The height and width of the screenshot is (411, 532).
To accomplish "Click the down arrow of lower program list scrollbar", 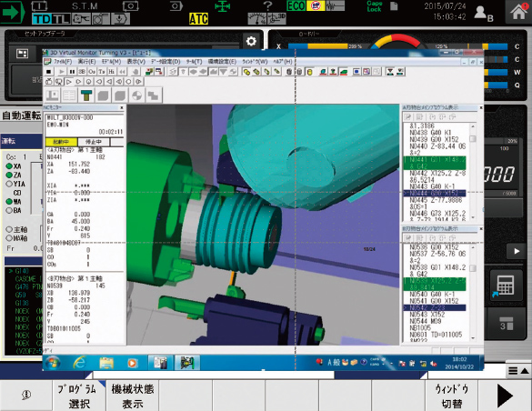I will click(x=473, y=337).
